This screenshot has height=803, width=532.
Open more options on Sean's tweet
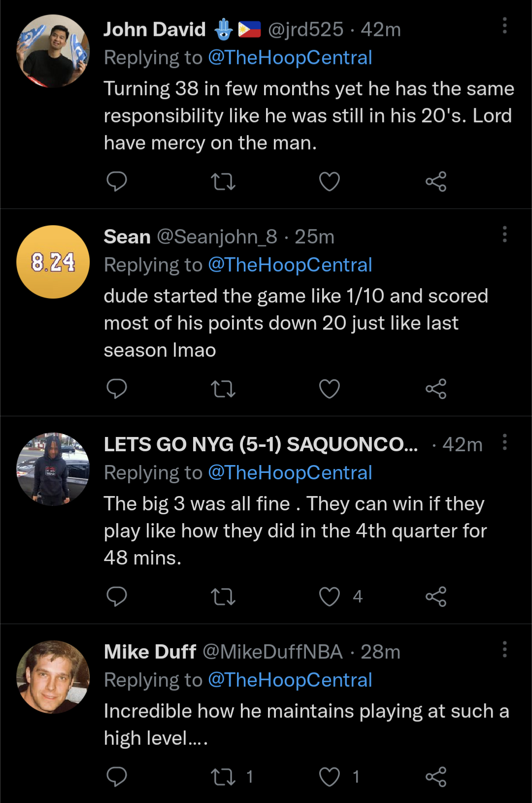pyautogui.click(x=504, y=234)
